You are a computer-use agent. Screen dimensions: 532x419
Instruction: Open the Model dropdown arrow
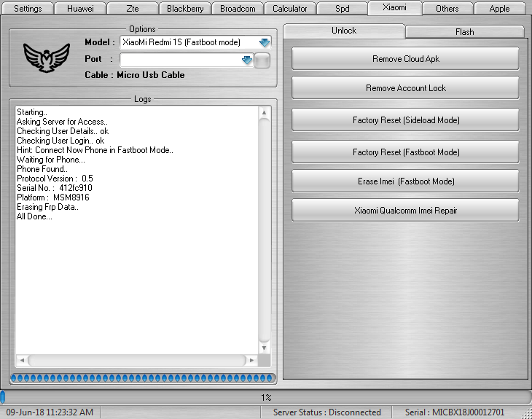tap(264, 42)
